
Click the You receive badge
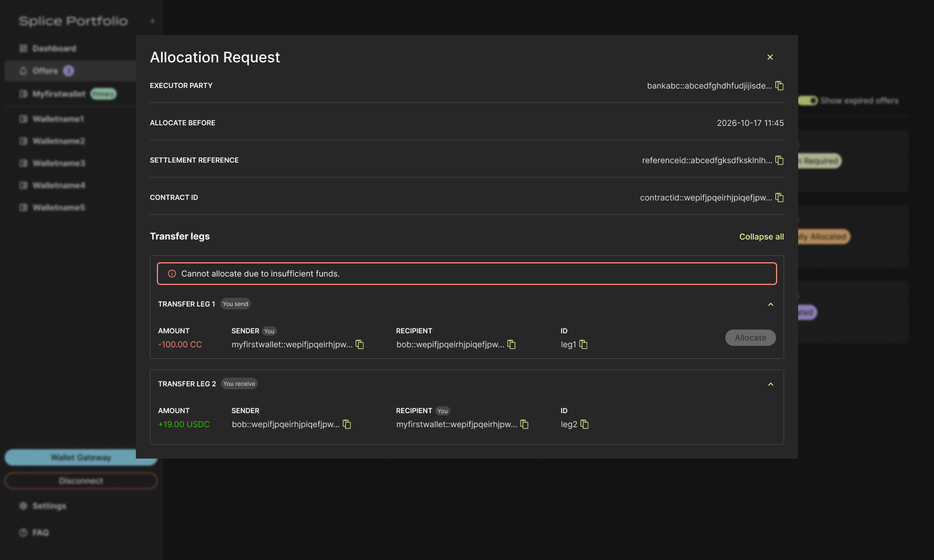coord(239,384)
